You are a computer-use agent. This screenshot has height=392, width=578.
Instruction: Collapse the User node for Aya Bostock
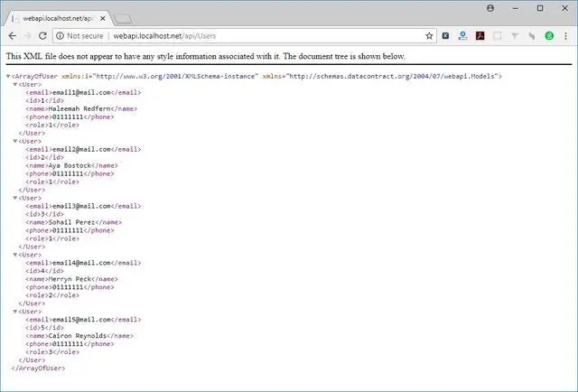[x=15, y=141]
